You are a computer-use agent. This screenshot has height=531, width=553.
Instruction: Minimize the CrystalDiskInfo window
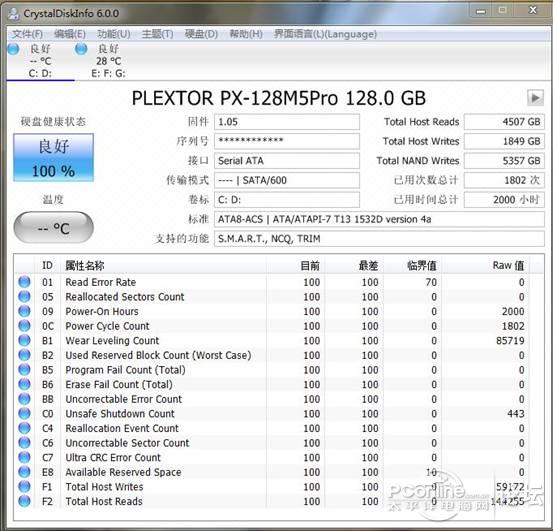(481, 12)
